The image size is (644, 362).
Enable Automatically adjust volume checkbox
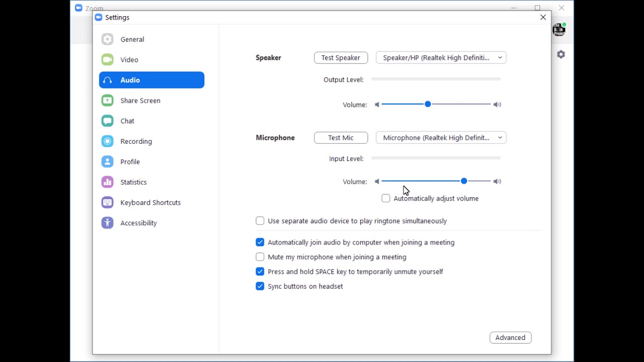tap(386, 199)
